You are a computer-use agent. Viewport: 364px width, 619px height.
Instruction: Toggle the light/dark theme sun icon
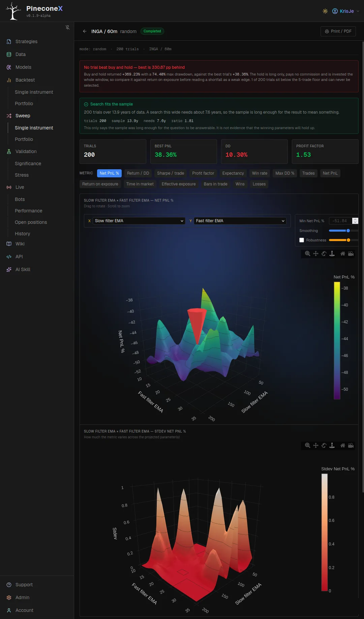coord(325,11)
